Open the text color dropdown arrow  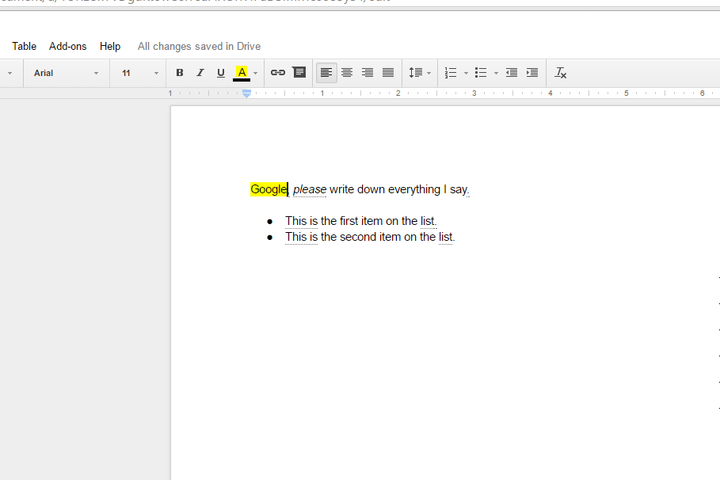(256, 73)
